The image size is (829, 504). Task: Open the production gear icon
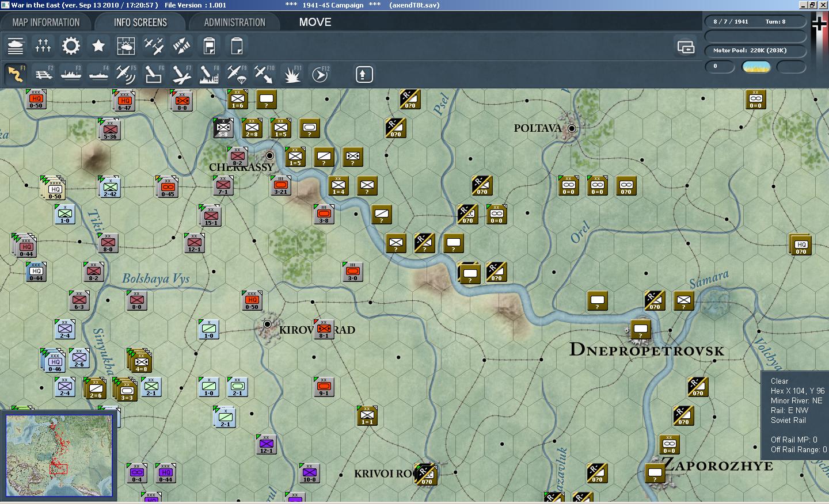71,45
